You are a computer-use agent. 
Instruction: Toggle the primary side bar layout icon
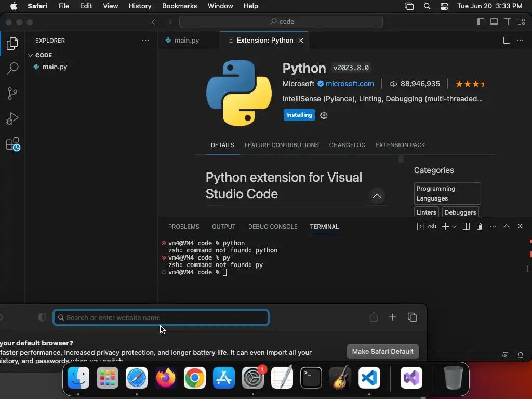(x=481, y=22)
